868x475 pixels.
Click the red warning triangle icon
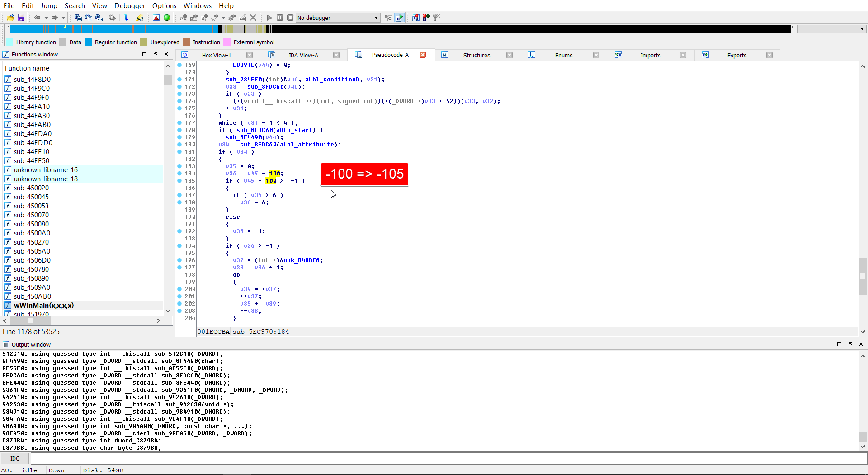coord(156,18)
